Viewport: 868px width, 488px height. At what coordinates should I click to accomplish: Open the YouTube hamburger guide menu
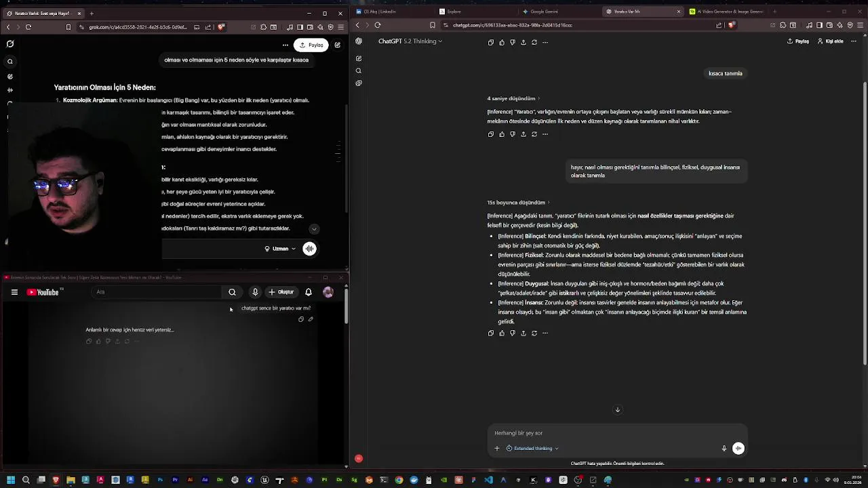pyautogui.click(x=14, y=292)
